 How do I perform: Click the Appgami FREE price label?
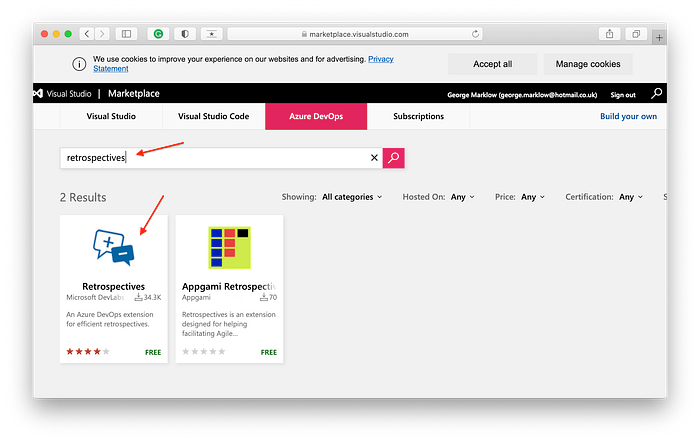269,352
